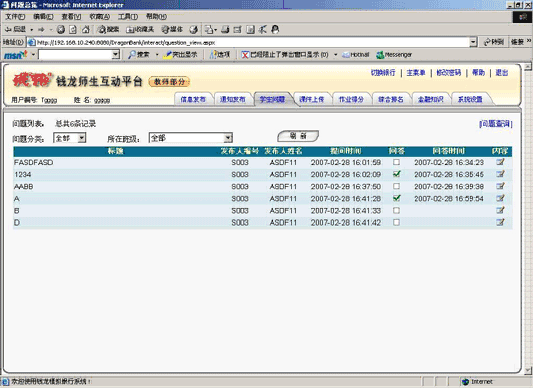Toggle answered checkbox for 1234 row
Viewport: 533px width, 388px height.
click(x=396, y=174)
